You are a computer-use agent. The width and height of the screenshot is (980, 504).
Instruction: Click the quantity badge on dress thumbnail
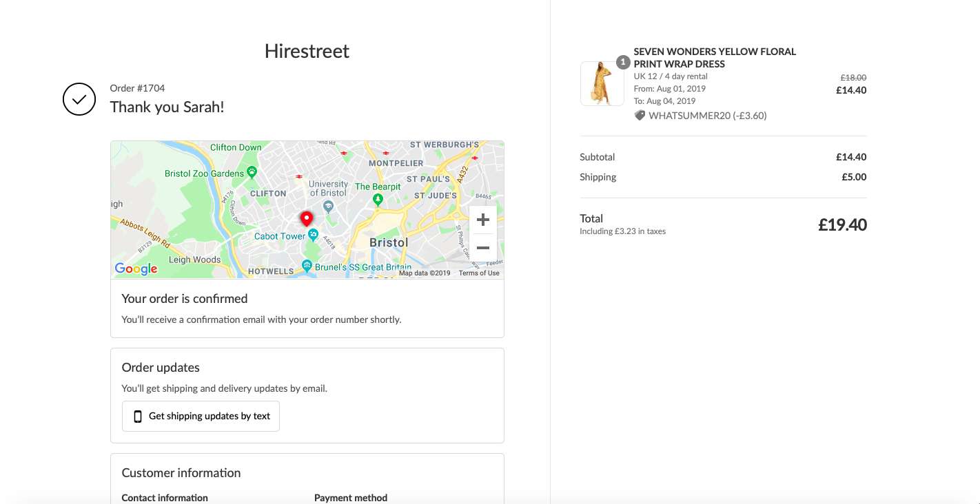623,63
